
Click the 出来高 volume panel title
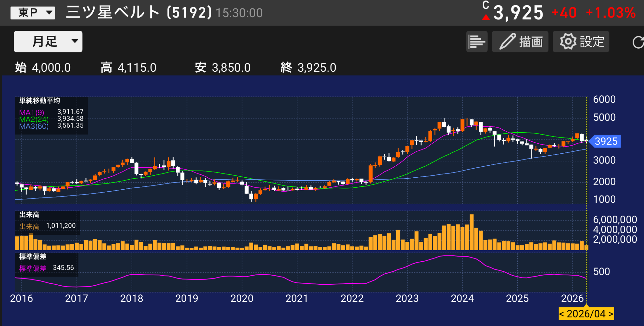pyautogui.click(x=29, y=215)
